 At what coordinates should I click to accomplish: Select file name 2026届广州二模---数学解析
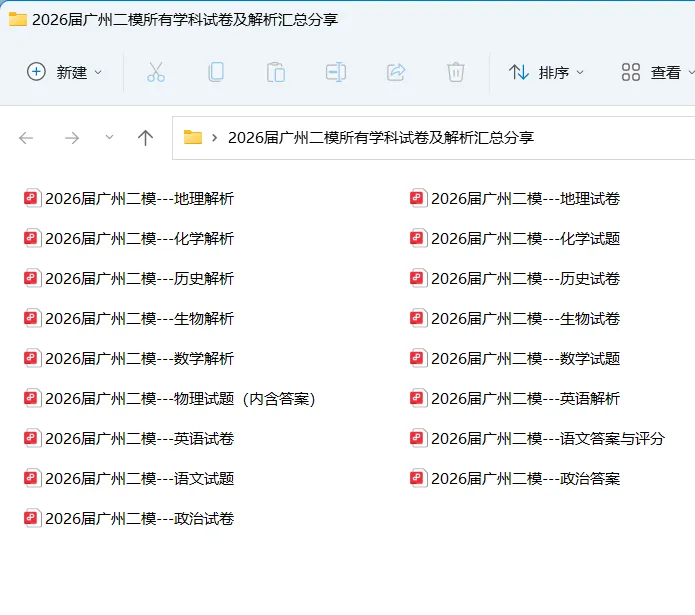140,358
